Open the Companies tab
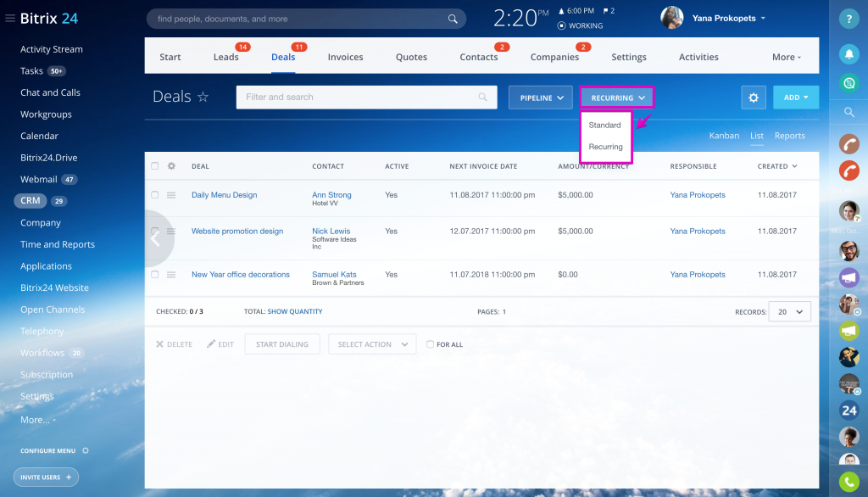The width and height of the screenshot is (868, 497). [x=554, y=57]
